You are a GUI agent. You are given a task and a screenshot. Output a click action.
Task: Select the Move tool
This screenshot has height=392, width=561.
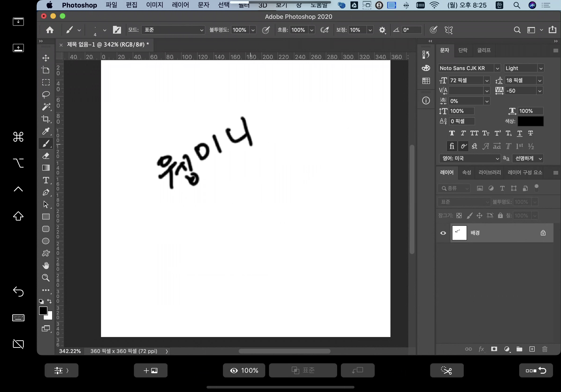point(46,58)
